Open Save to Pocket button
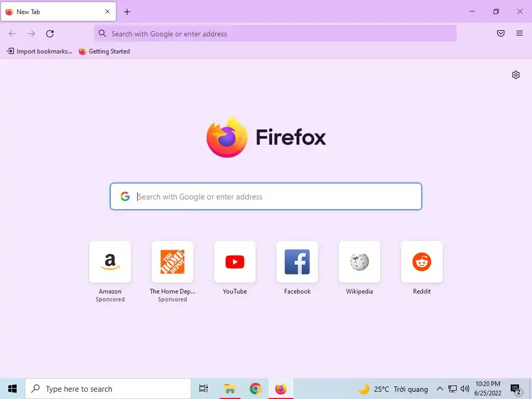This screenshot has width=532, height=399. (x=501, y=33)
